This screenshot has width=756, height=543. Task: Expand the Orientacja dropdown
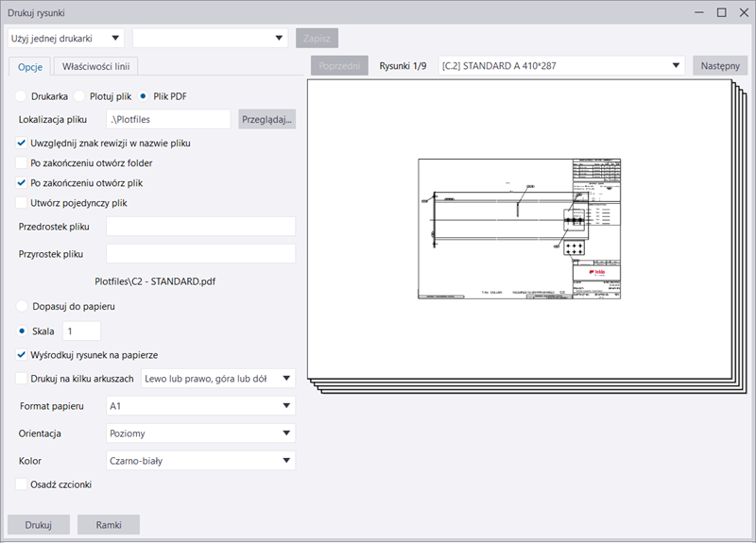200,433
